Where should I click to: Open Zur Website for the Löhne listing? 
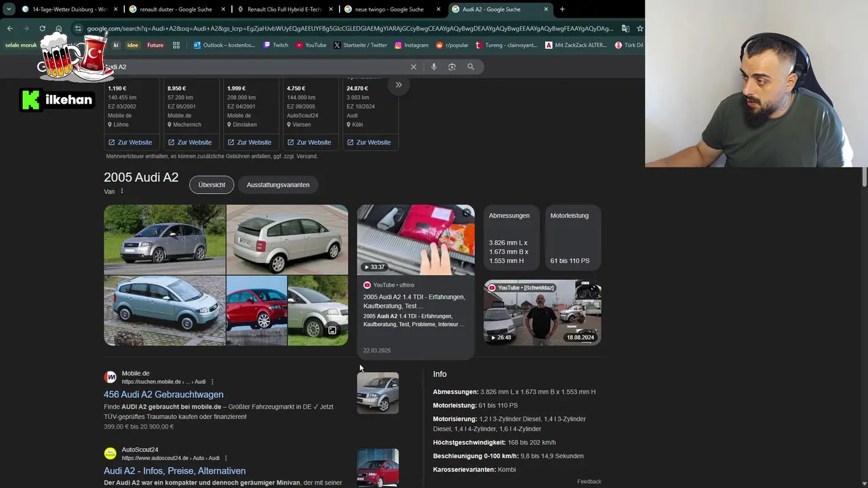point(130,142)
